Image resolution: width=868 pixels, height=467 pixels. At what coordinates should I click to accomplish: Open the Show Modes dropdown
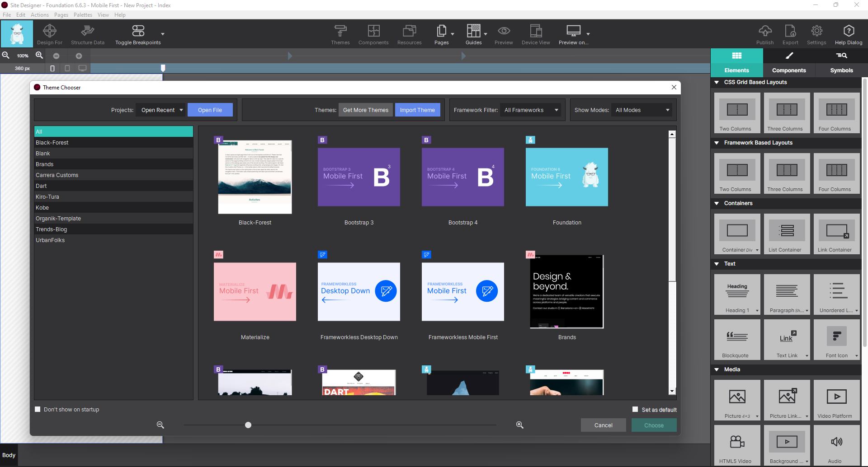[642, 110]
